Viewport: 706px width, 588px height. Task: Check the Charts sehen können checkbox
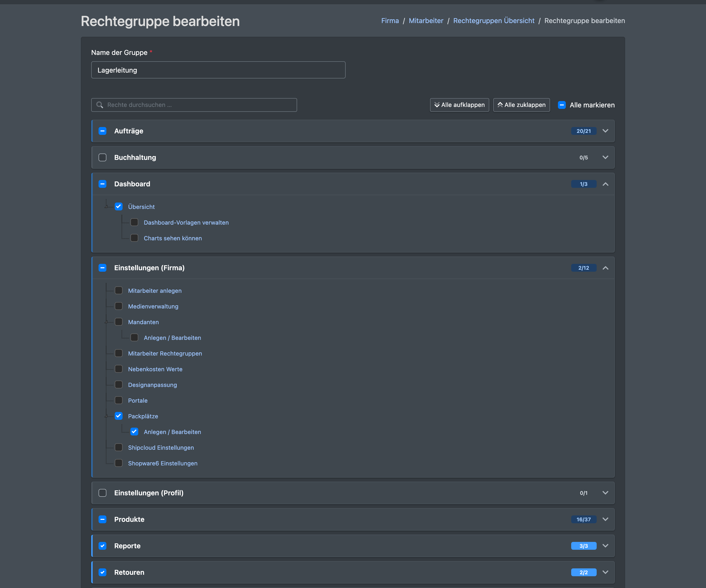click(134, 238)
